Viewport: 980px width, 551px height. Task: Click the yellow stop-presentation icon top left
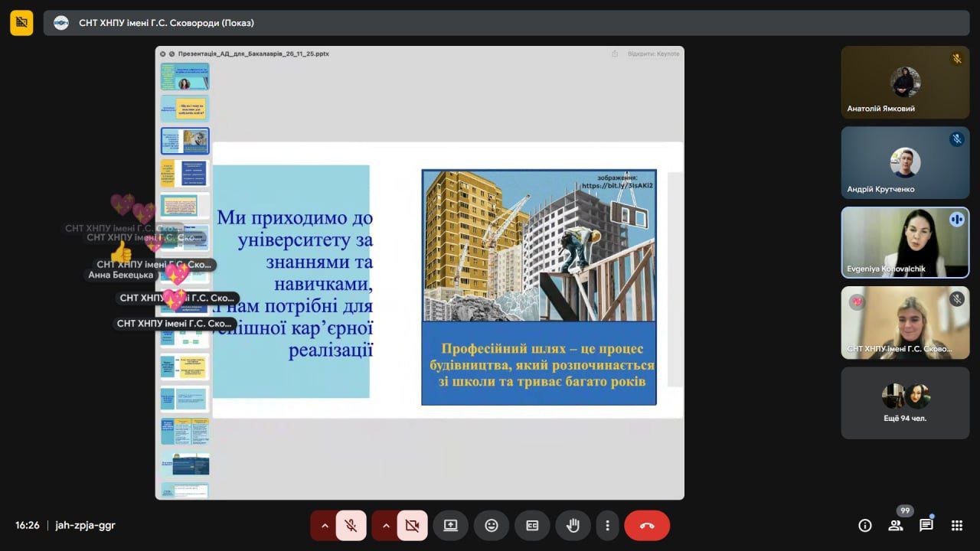tap(21, 23)
